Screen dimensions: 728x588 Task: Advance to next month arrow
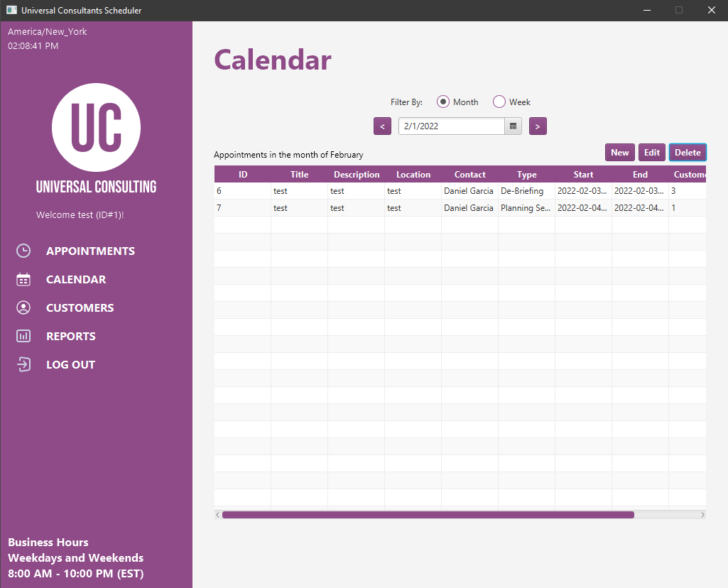click(x=538, y=126)
